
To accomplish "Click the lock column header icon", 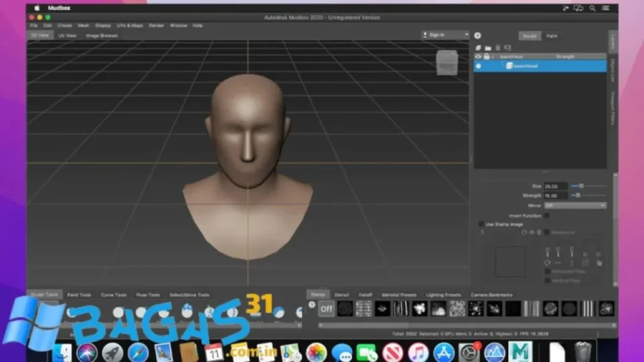I will click(x=487, y=57).
